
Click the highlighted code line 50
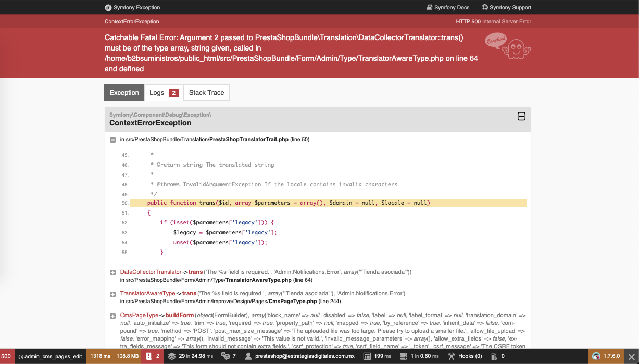click(328, 203)
